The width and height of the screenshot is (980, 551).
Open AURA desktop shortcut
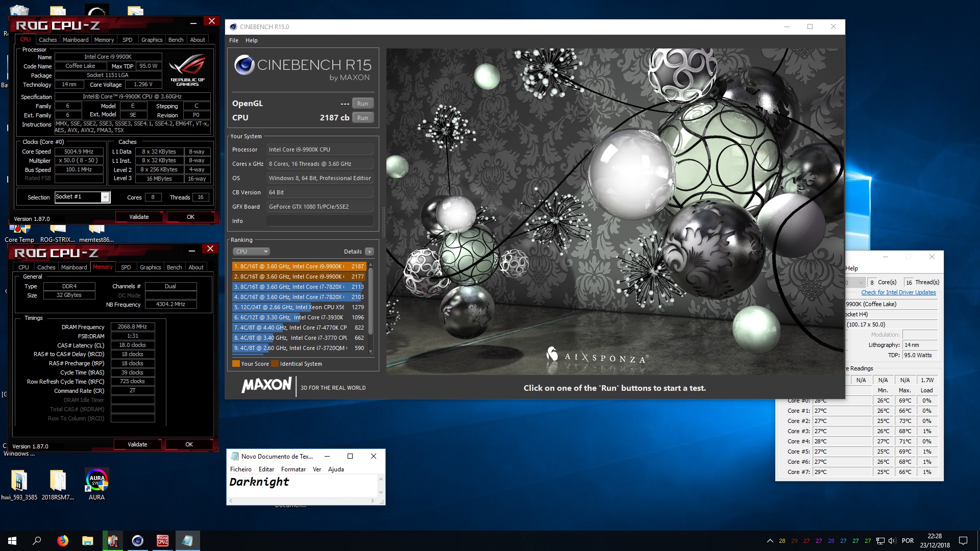pos(96,485)
